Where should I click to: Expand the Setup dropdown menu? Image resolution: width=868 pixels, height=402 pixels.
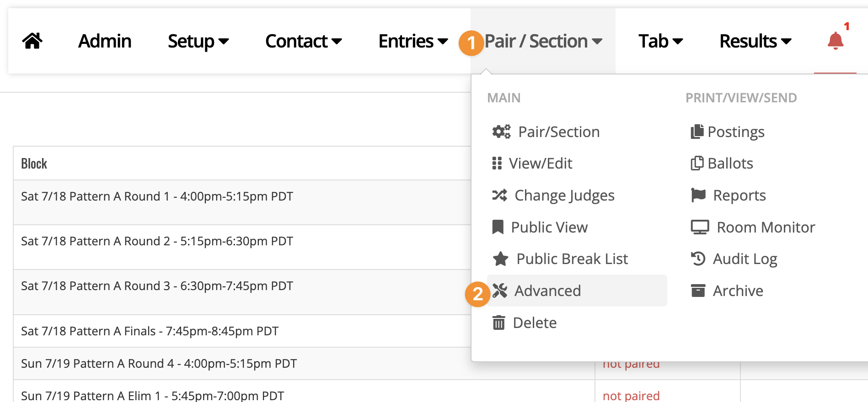pyautogui.click(x=198, y=41)
